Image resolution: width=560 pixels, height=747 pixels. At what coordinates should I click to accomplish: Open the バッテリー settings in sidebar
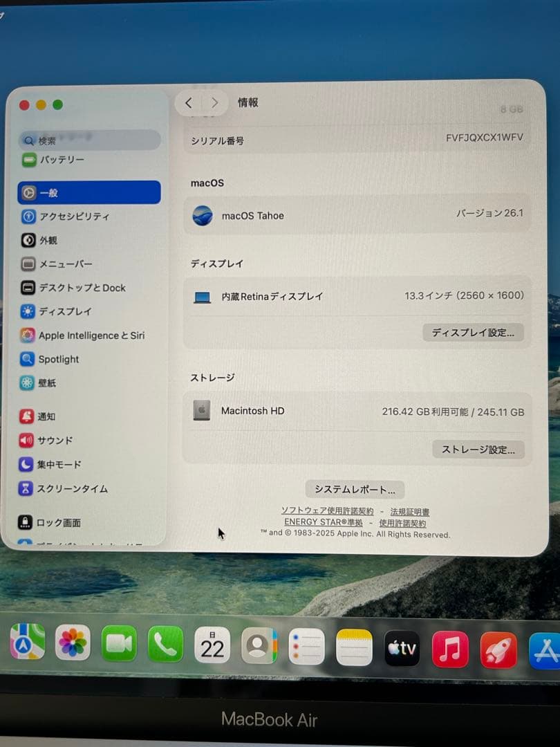pyautogui.click(x=53, y=160)
